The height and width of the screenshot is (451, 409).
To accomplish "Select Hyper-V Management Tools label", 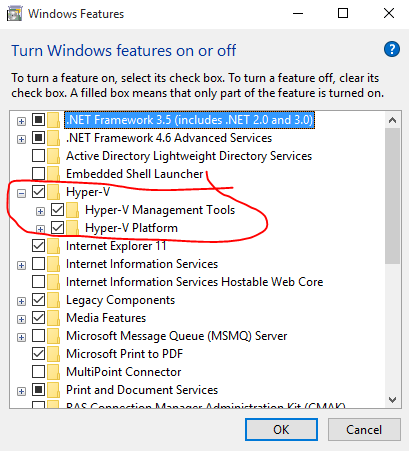I will (160, 210).
